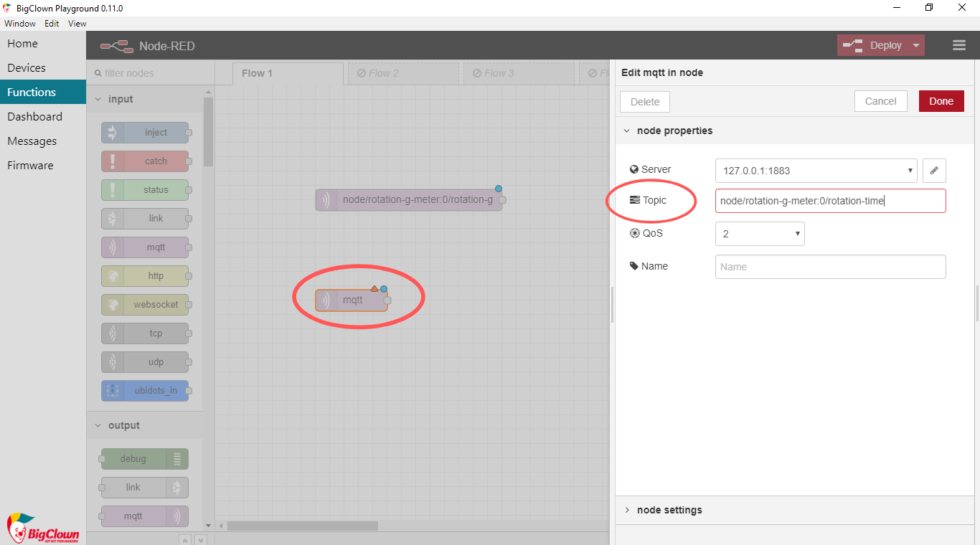Select the websocket node in palette
980x545 pixels.
[x=145, y=305]
